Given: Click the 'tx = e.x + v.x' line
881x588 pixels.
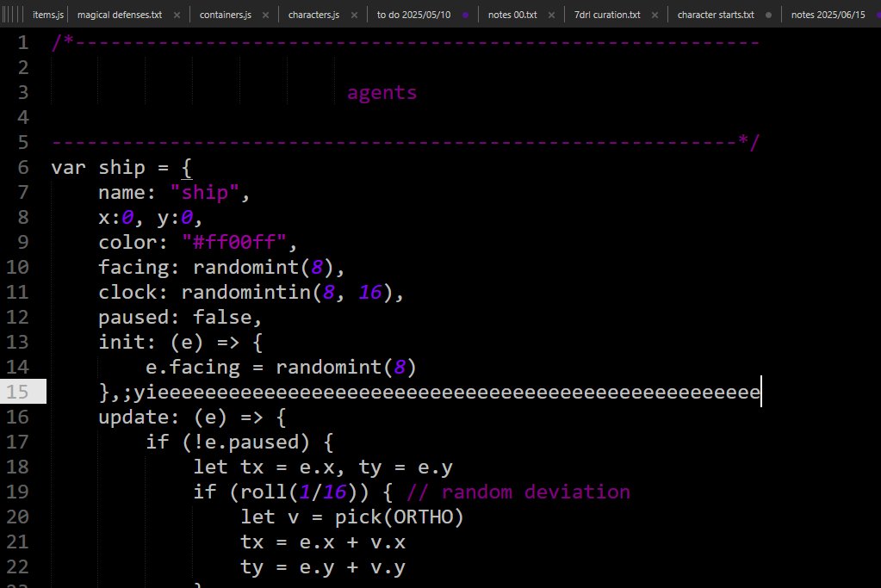Looking at the screenshot, I should [323, 542].
